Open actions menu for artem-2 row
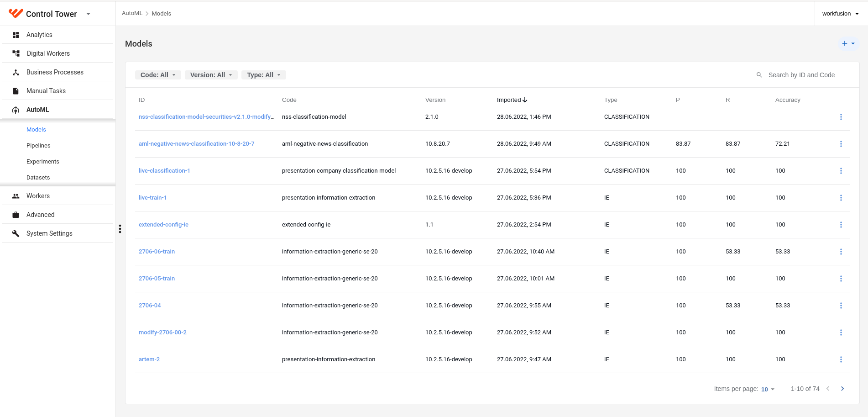Image resolution: width=868 pixels, height=417 pixels. (x=841, y=359)
